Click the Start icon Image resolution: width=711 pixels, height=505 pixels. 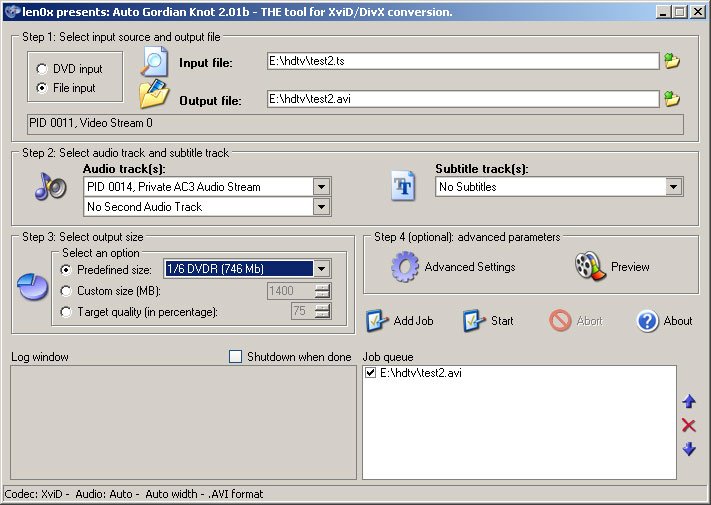[474, 321]
